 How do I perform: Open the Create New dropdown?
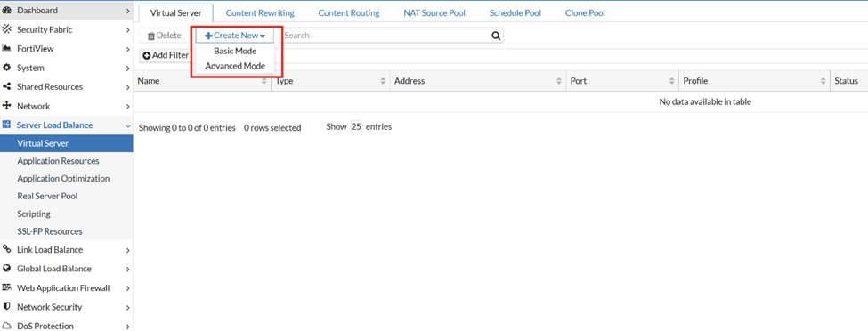click(235, 36)
